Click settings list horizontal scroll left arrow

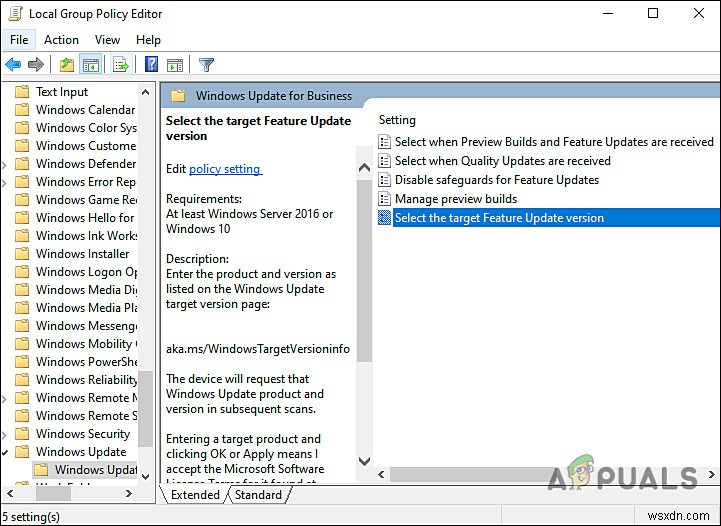[x=381, y=474]
